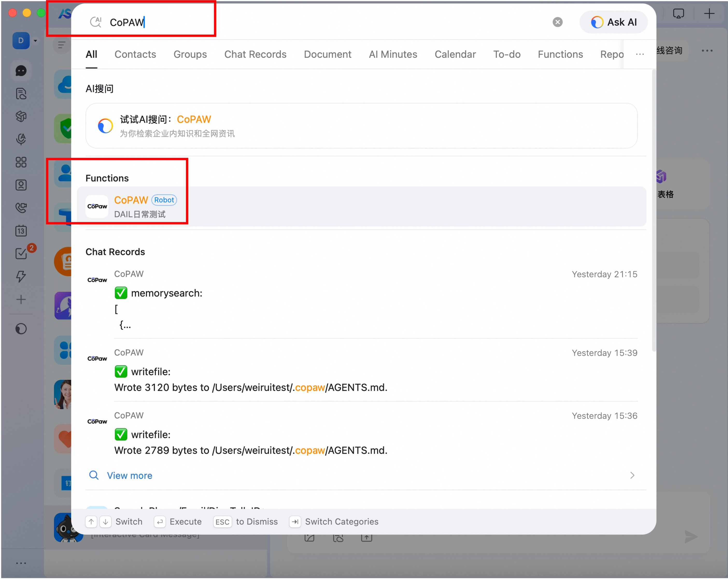Click the plus icon at top right

pos(709,14)
